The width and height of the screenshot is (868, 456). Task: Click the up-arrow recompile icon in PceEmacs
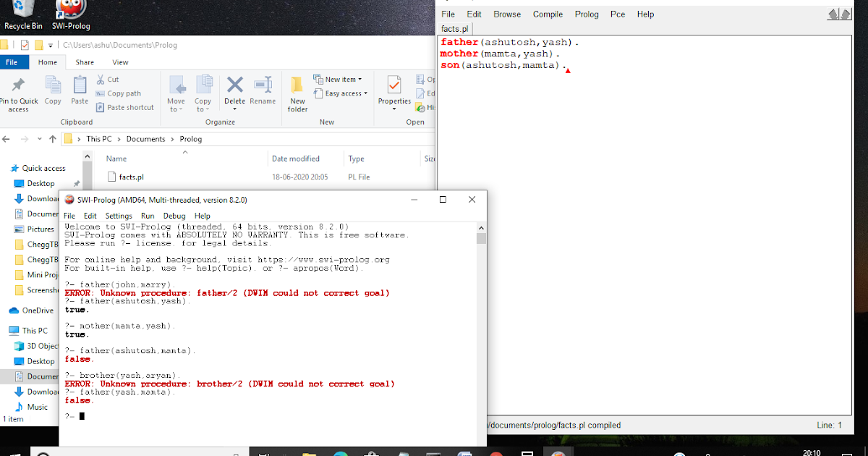point(846,14)
